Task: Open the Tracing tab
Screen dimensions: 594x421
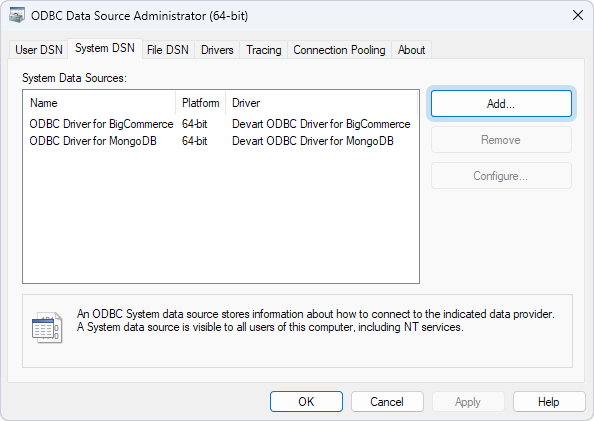Action: (264, 50)
